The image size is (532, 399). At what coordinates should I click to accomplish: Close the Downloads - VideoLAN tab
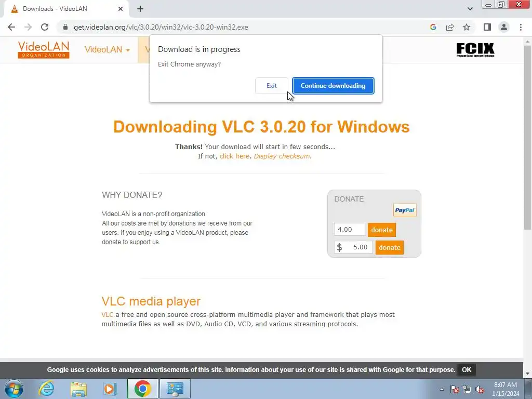coord(121,9)
